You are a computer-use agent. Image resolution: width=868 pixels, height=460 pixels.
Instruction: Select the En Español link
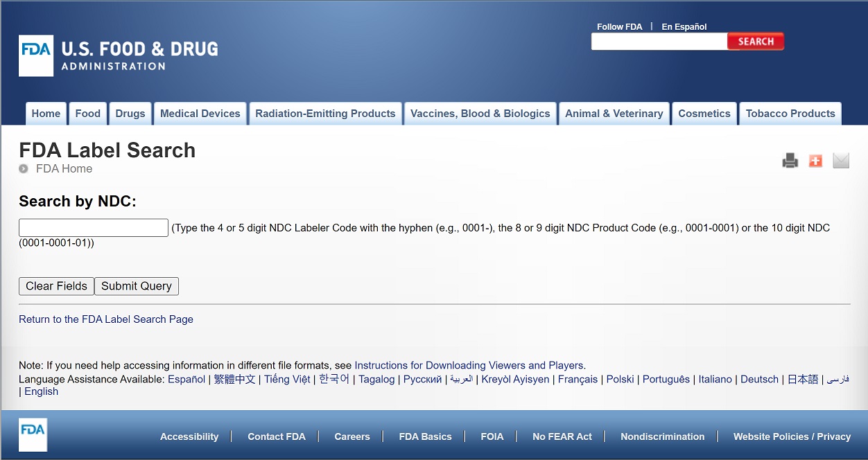click(x=684, y=26)
